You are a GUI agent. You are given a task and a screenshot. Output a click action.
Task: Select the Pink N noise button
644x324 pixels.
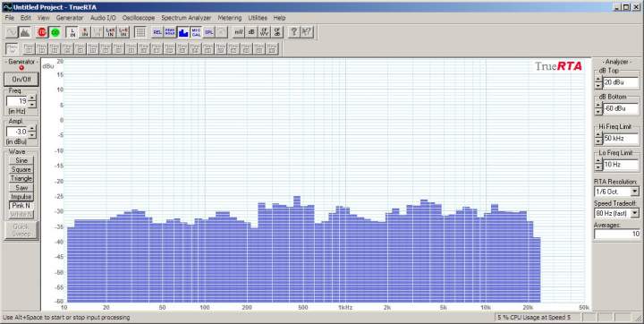(x=21, y=206)
